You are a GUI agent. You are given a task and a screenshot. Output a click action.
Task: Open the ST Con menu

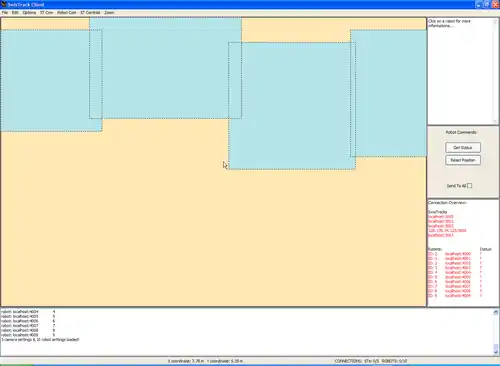pos(46,12)
